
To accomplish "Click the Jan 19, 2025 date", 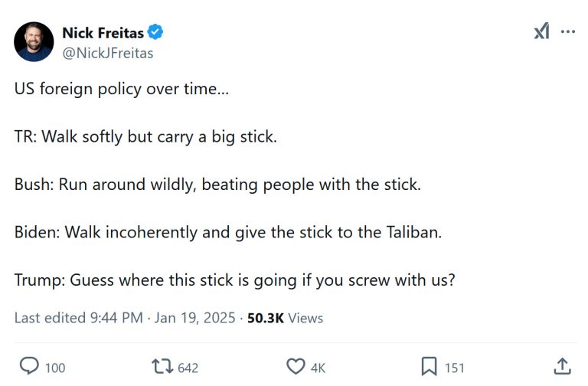I will click(194, 318).
